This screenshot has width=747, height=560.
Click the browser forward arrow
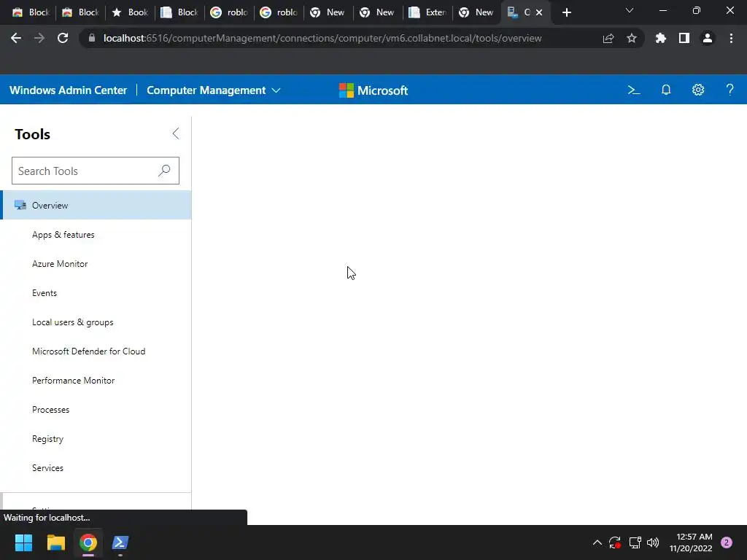(x=39, y=38)
